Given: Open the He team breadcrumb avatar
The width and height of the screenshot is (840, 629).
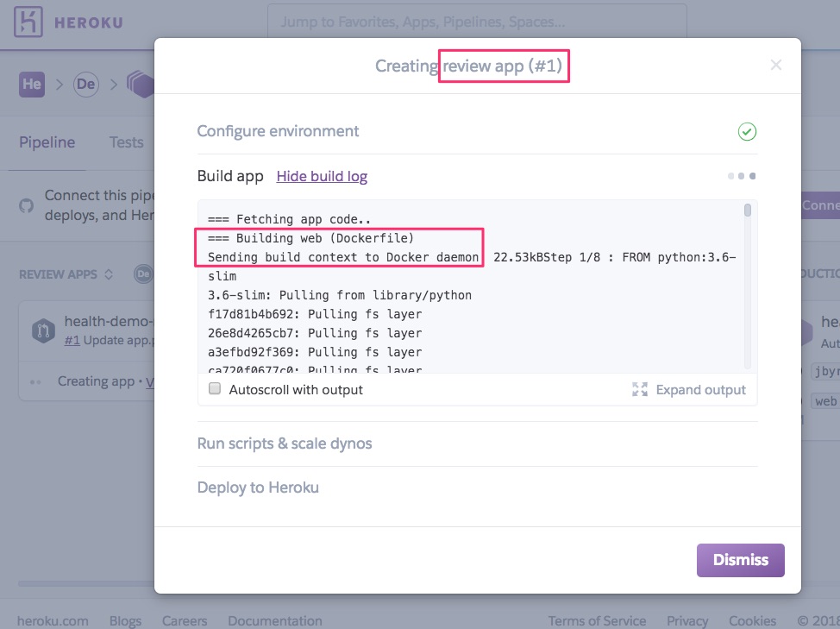Looking at the screenshot, I should 32,84.
